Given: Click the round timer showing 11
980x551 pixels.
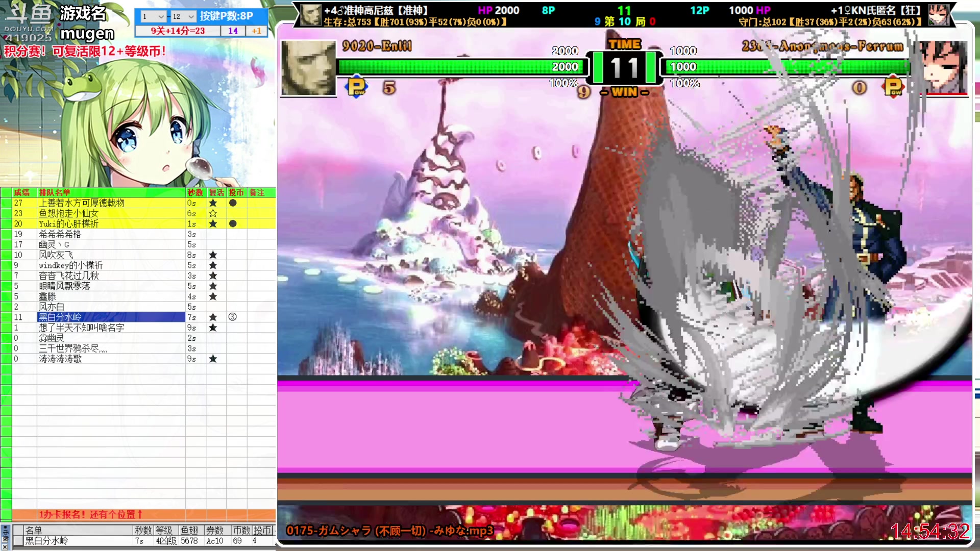Looking at the screenshot, I should click(624, 67).
